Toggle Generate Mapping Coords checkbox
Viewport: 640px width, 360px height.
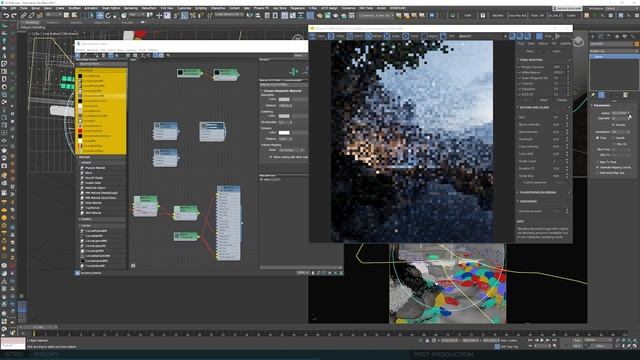click(x=598, y=167)
